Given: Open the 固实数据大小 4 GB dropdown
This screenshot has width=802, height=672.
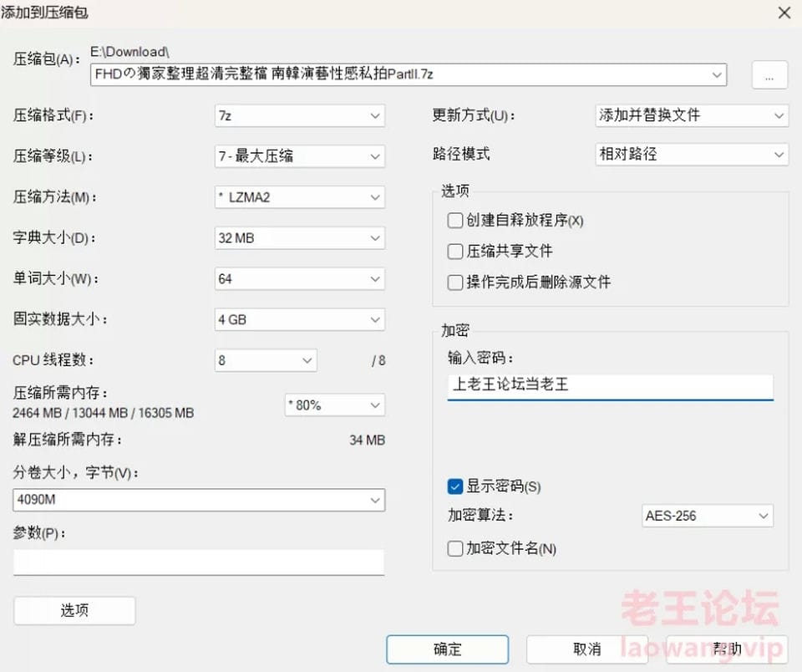Looking at the screenshot, I should pos(300,319).
